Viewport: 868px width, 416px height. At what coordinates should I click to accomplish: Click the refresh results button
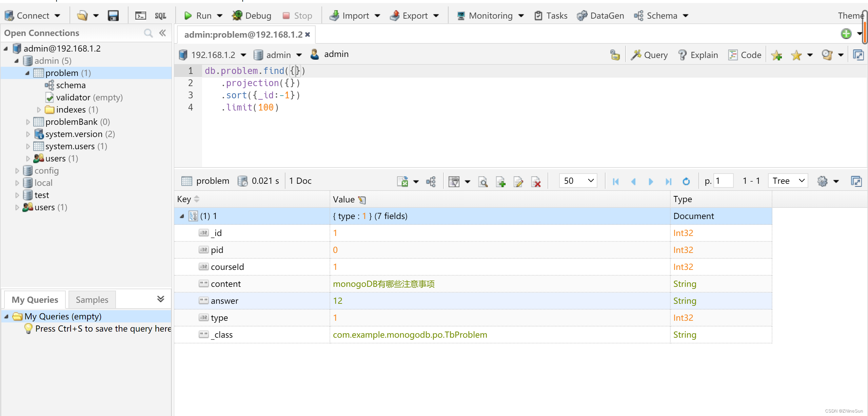tap(686, 181)
